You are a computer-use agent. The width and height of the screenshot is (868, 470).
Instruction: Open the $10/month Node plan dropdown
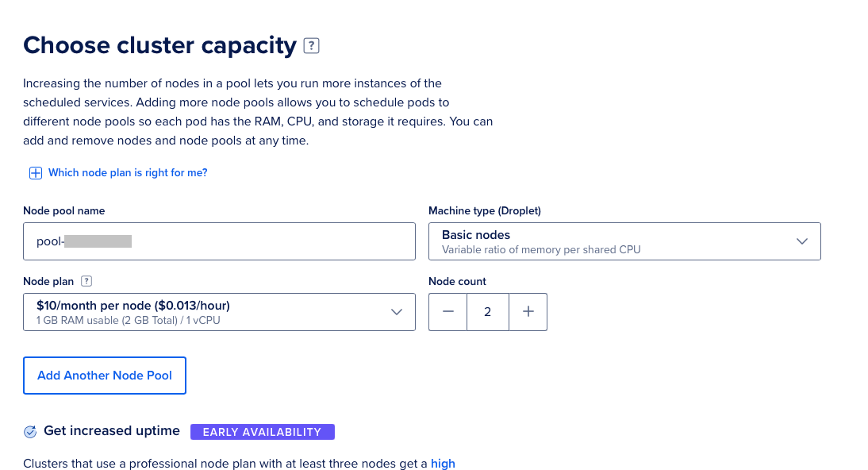[219, 312]
